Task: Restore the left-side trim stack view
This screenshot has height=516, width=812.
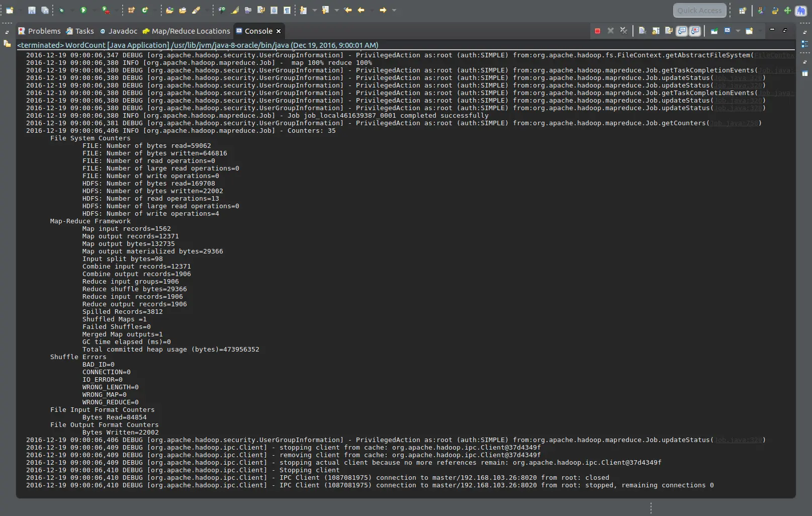Action: pos(7,32)
